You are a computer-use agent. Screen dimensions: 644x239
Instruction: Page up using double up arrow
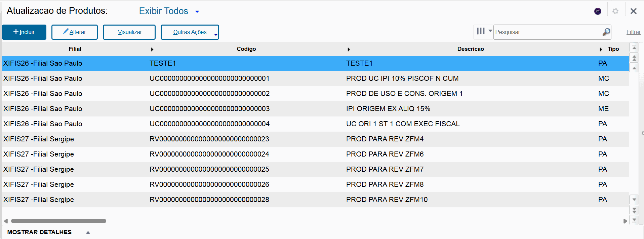[634, 58]
